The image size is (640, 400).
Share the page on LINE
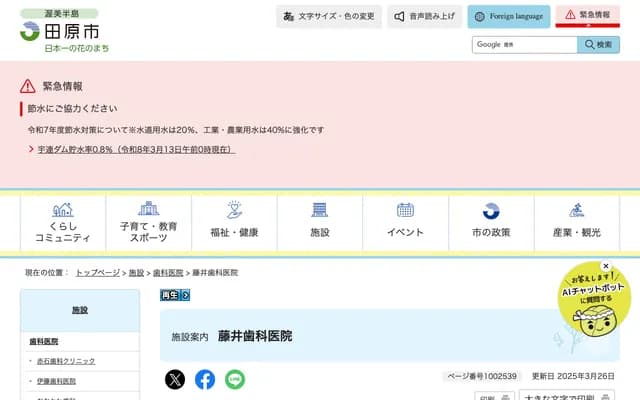235,380
